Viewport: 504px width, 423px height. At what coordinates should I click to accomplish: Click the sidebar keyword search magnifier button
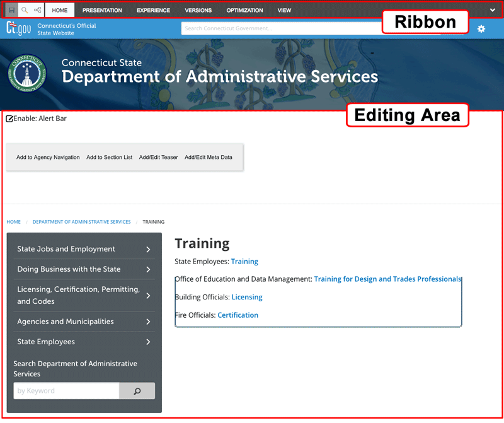(x=137, y=391)
